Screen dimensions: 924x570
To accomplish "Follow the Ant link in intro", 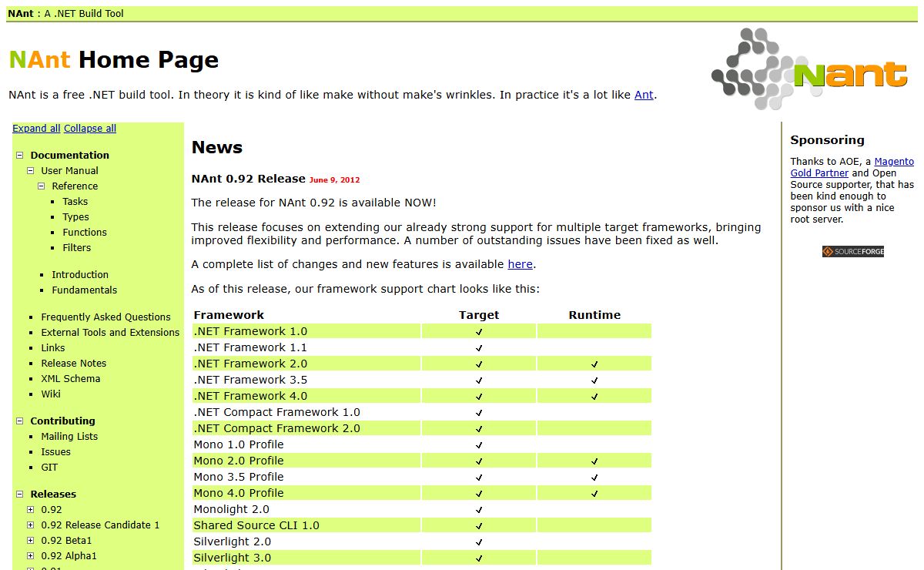I will [x=644, y=95].
